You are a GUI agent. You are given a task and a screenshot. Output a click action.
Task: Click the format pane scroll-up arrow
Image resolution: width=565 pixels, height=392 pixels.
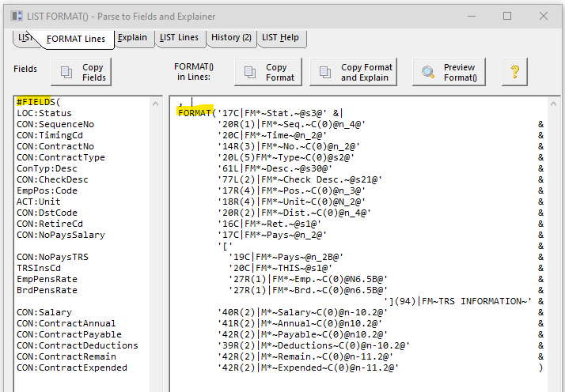coord(554,104)
